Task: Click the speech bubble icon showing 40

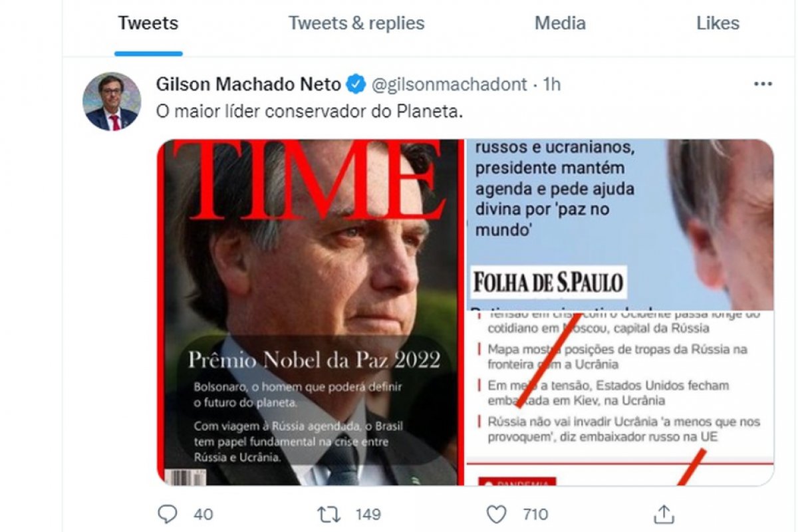Action: point(168,513)
